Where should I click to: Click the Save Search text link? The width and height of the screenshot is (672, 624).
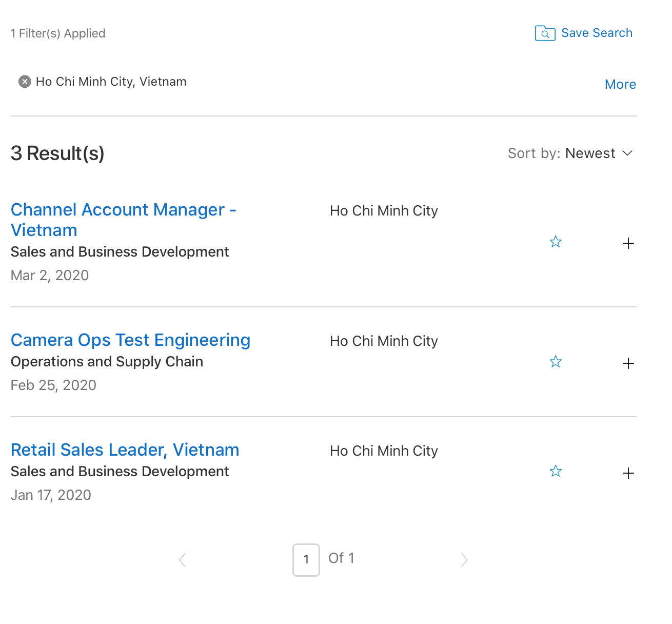pos(597,33)
